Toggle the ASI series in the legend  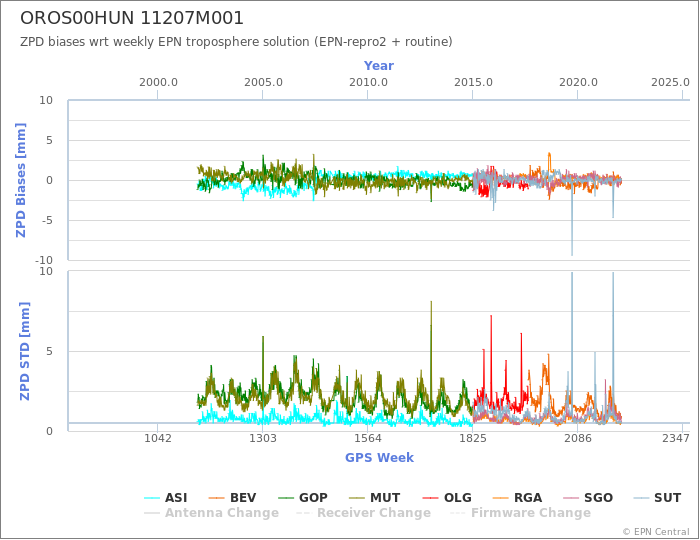click(166, 498)
